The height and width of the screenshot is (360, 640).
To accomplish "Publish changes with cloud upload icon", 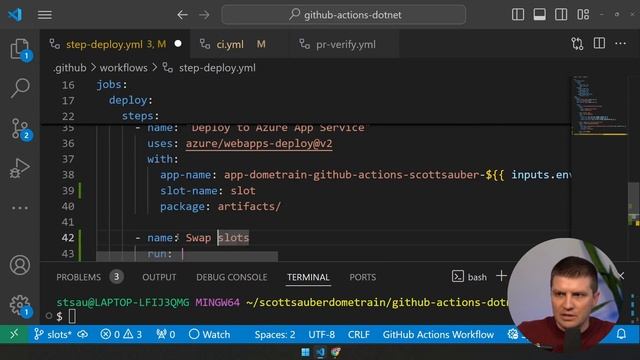I will (83, 334).
